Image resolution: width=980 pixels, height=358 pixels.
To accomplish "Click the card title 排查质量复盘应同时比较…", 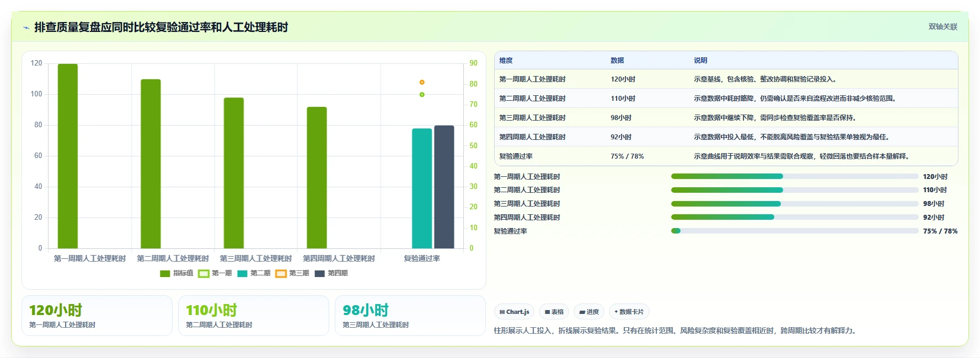I will coord(161,27).
